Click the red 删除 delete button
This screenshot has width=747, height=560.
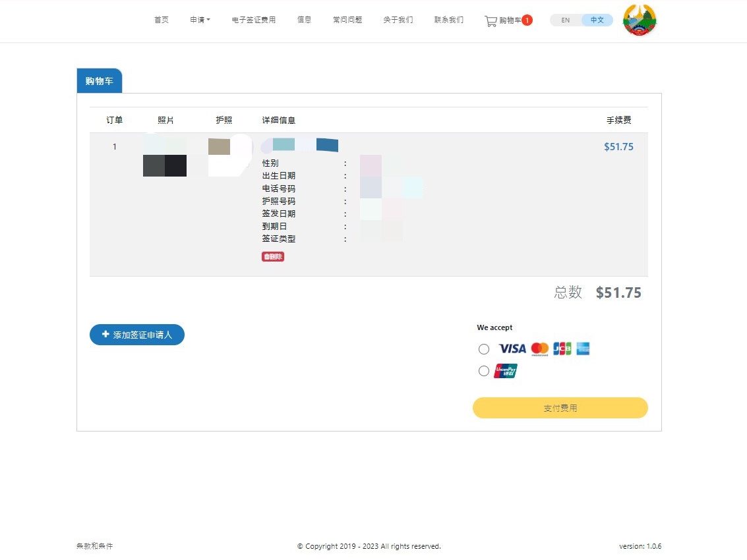[273, 257]
